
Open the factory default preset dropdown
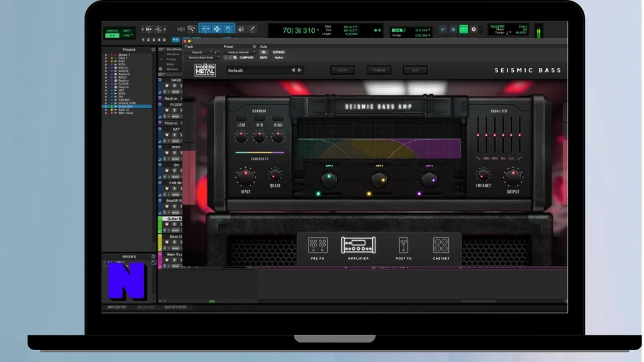[x=241, y=52]
